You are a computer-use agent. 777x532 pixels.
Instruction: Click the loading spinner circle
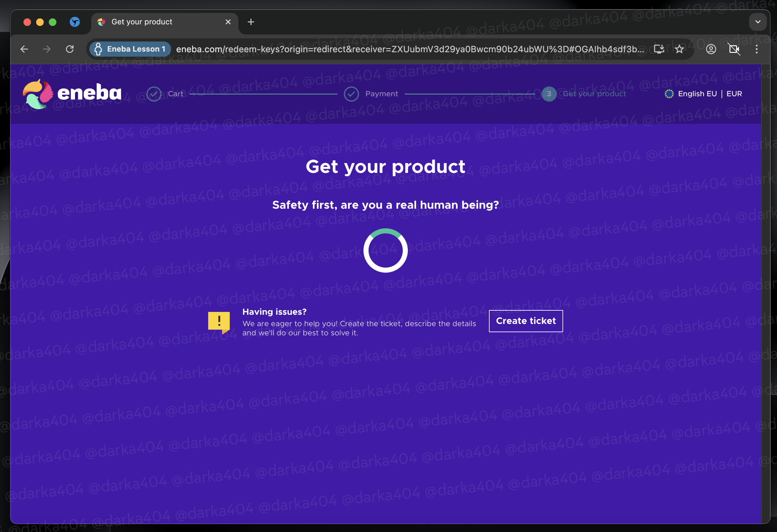(385, 250)
